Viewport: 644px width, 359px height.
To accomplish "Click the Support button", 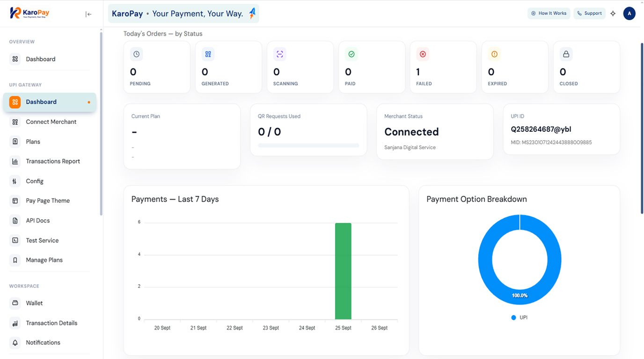I will coord(590,14).
